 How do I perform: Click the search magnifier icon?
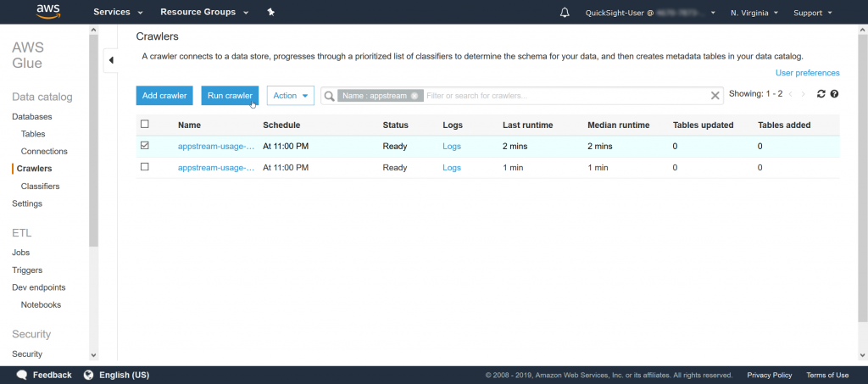[330, 96]
